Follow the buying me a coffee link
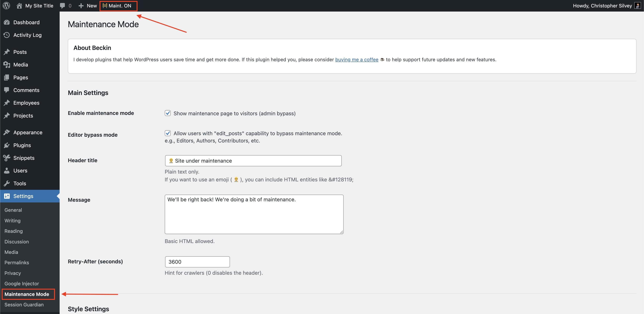The width and height of the screenshot is (644, 314). pos(356,59)
